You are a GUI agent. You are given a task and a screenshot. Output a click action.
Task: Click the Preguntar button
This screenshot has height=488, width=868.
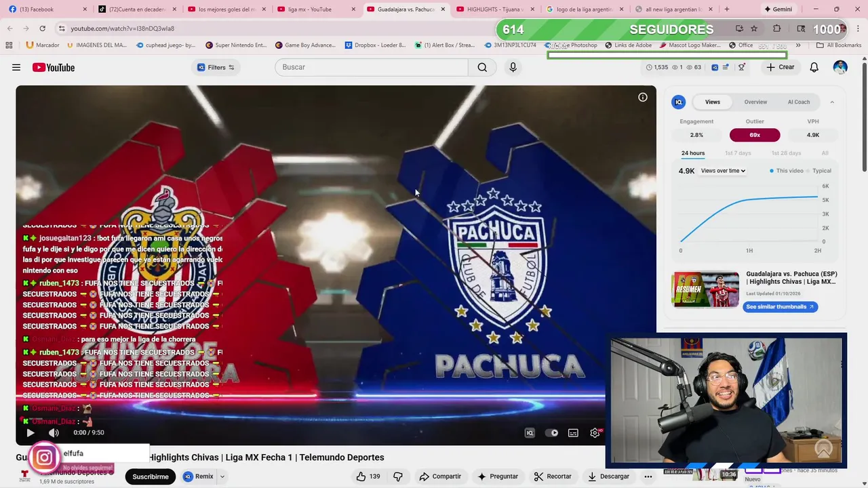point(498,476)
